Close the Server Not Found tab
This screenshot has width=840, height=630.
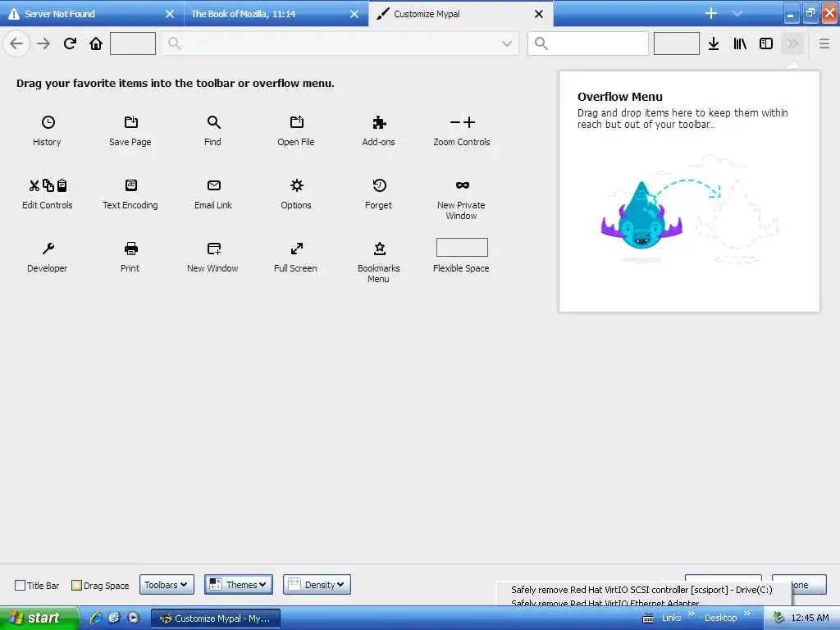point(170,14)
